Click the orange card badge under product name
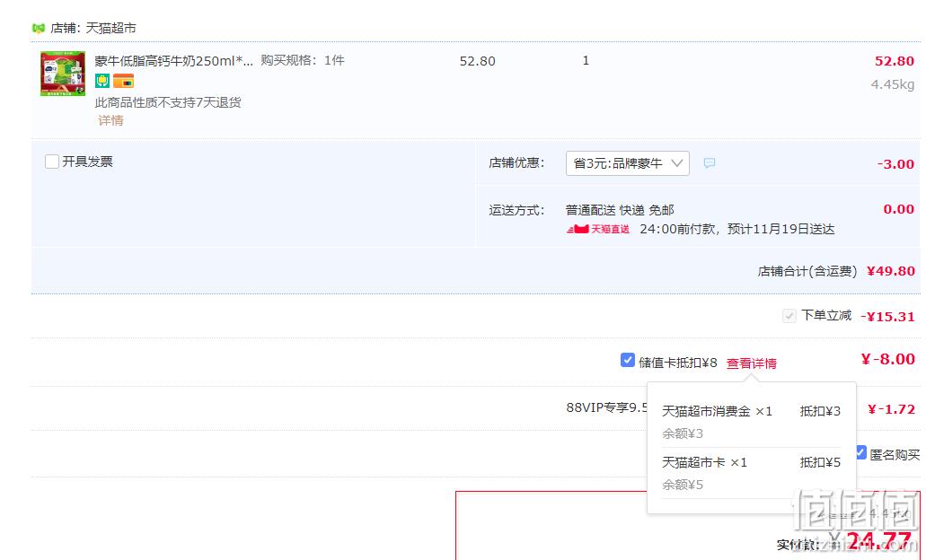Image resolution: width=926 pixels, height=560 pixels. (x=123, y=81)
